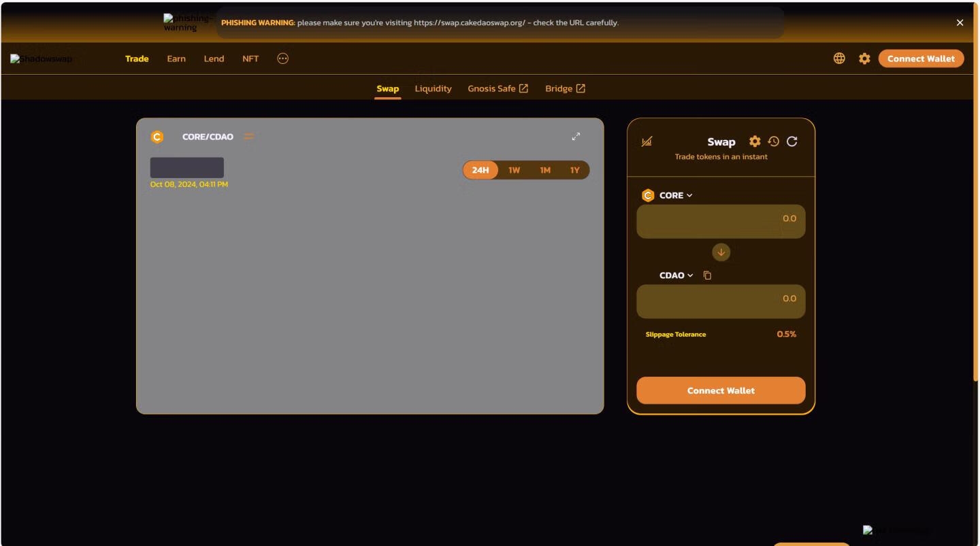
Task: Expand the more options ellipsis menu
Action: (x=283, y=58)
